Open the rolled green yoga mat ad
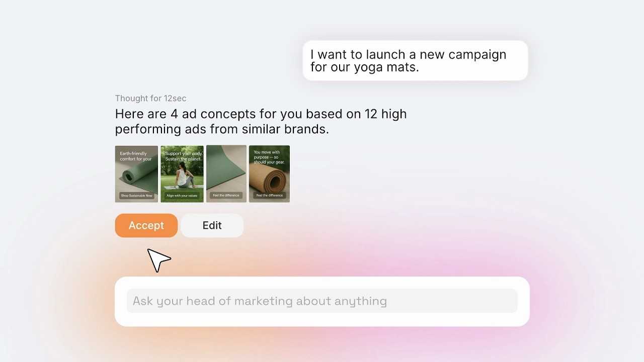Image resolution: width=644 pixels, height=362 pixels. (x=136, y=174)
